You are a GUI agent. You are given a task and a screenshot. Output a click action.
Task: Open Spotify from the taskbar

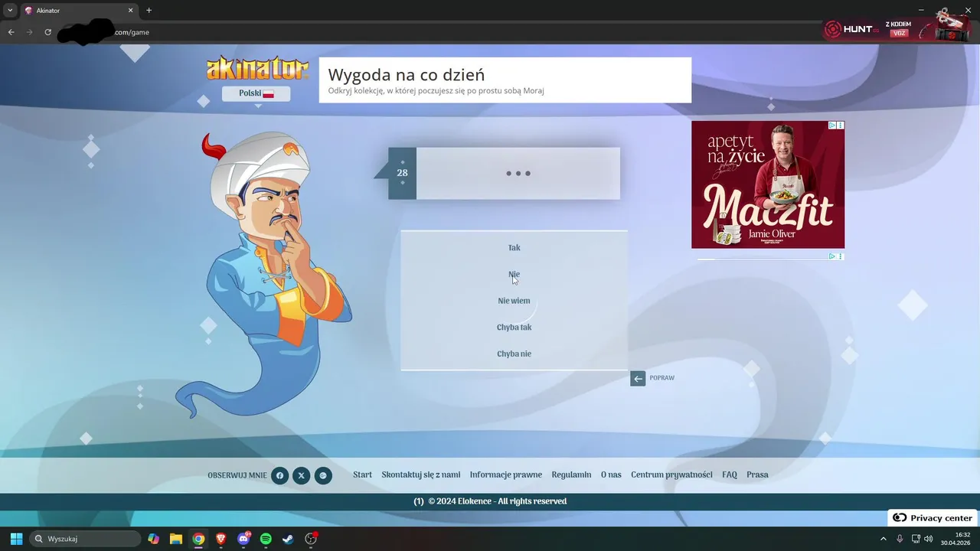coord(266,539)
